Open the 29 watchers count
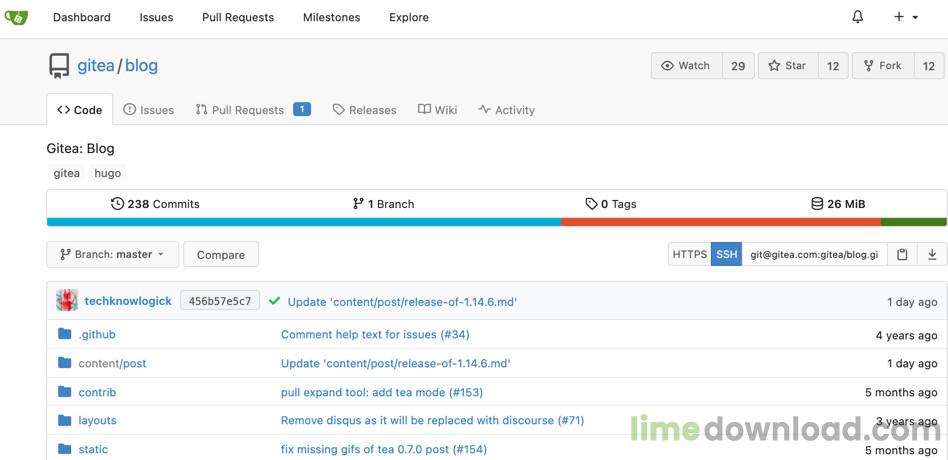The height and width of the screenshot is (460, 948). (x=738, y=66)
